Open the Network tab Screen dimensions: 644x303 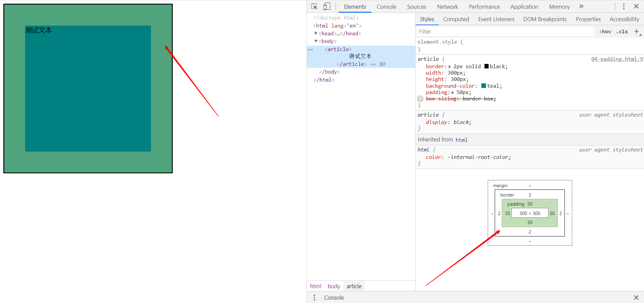(x=447, y=7)
